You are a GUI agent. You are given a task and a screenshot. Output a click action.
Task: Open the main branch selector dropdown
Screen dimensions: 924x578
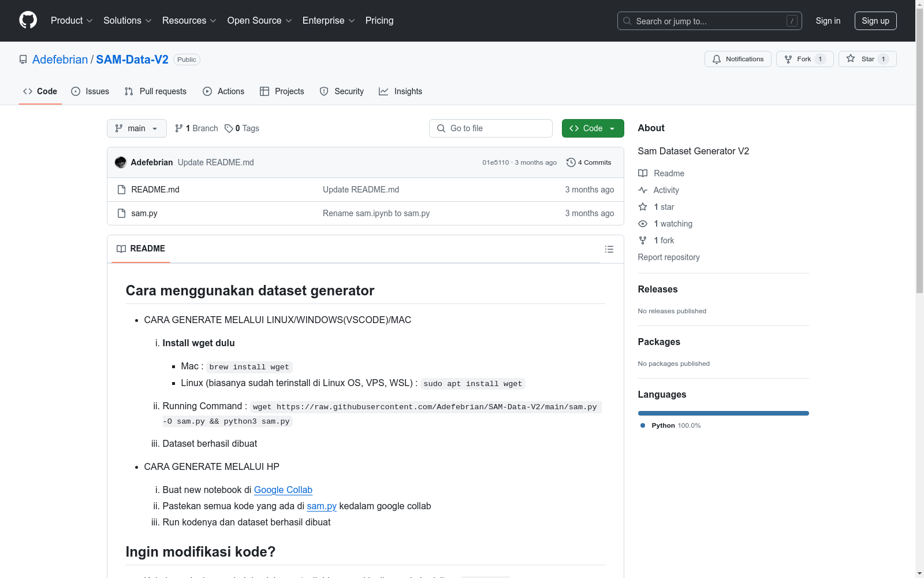click(137, 128)
